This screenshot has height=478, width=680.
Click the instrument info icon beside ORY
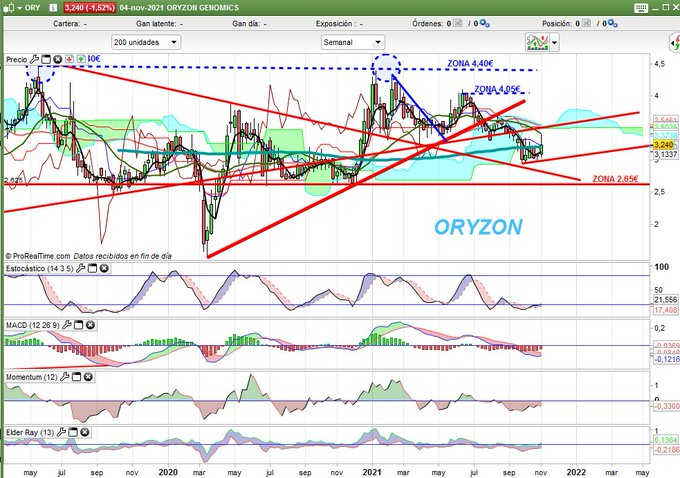pos(53,8)
